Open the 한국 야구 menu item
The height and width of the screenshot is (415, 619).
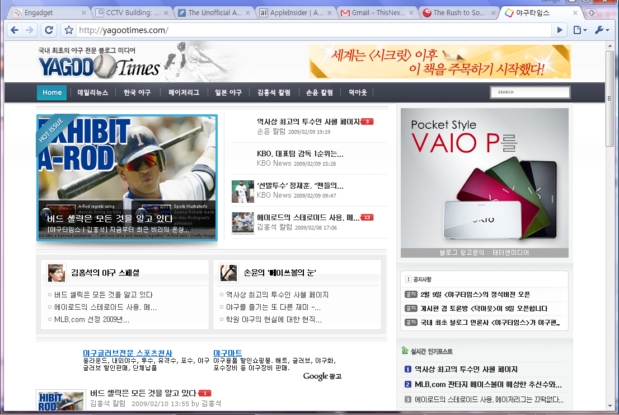[137, 92]
